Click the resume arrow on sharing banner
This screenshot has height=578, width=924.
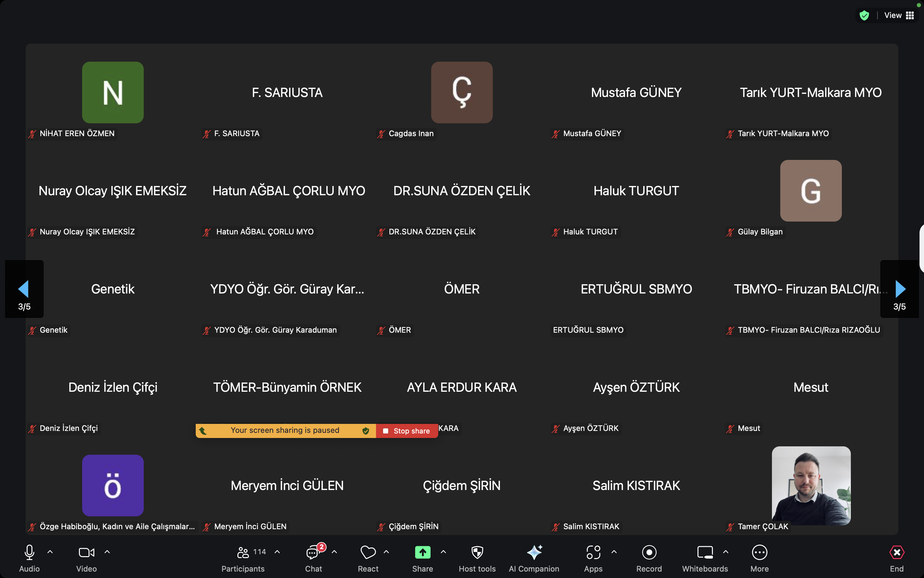[x=203, y=431]
